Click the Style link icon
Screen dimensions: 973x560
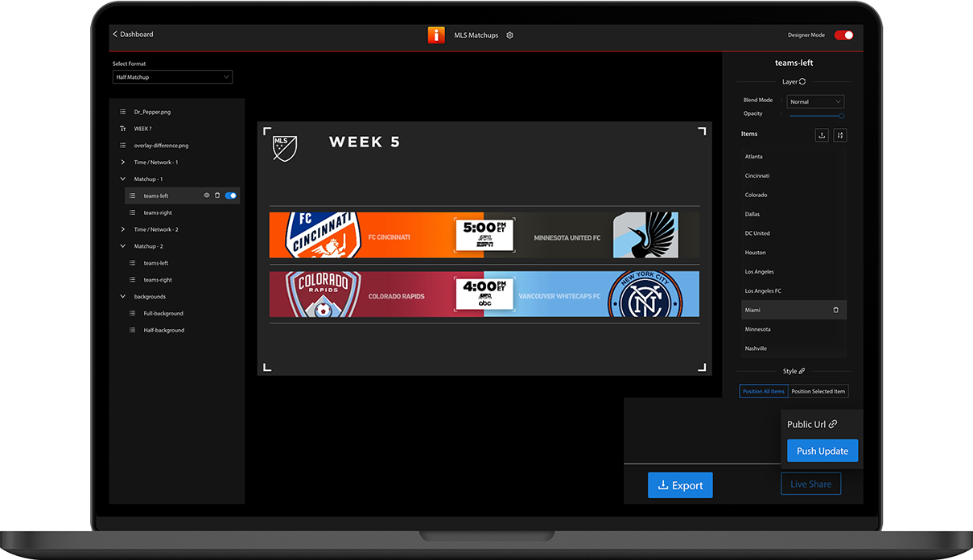[802, 371]
